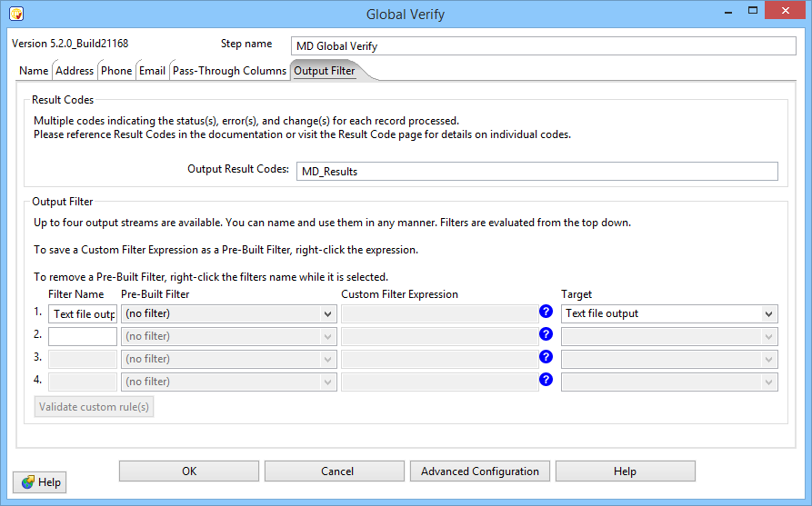
Task: Open Advanced Configuration
Action: pos(480,471)
